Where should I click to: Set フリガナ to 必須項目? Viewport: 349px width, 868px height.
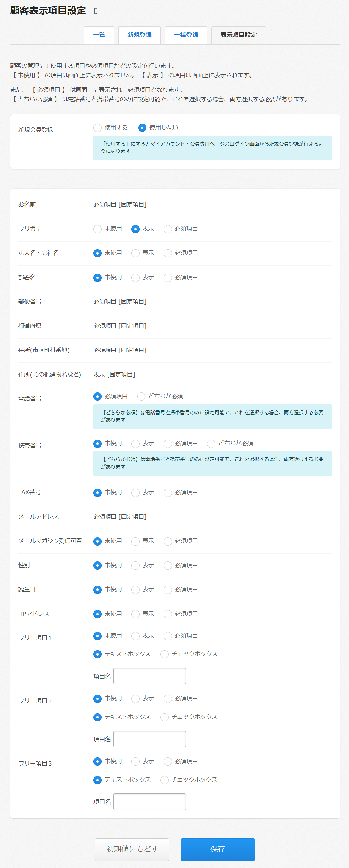click(x=168, y=229)
